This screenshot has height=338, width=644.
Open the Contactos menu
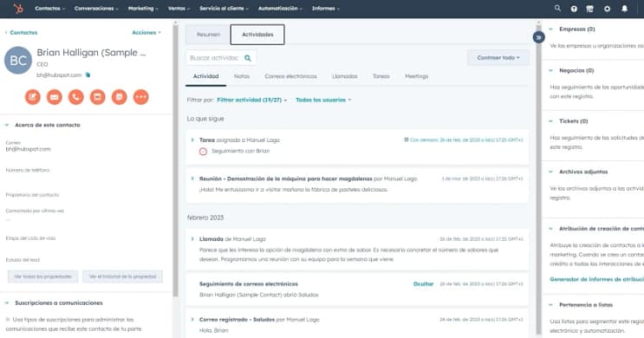pyautogui.click(x=49, y=8)
